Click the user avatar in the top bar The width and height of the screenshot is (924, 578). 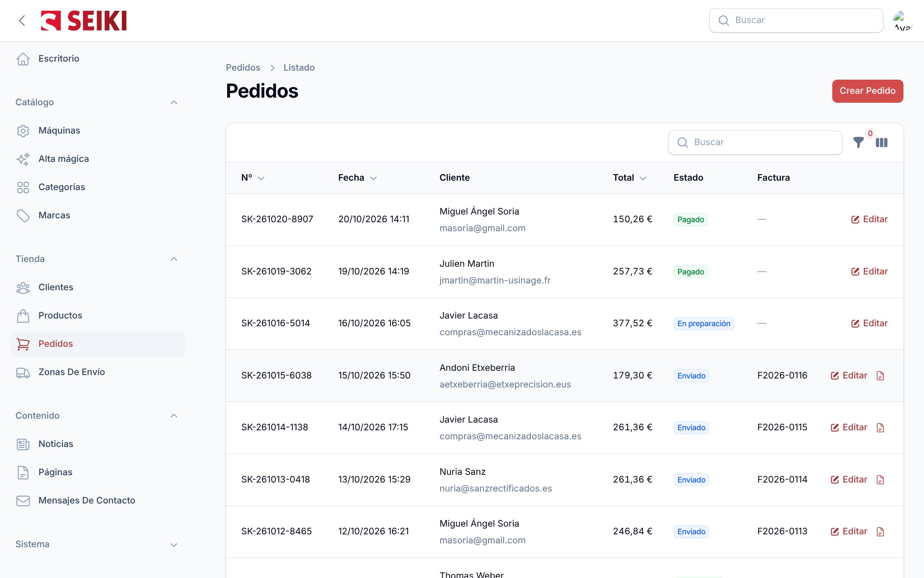point(903,21)
